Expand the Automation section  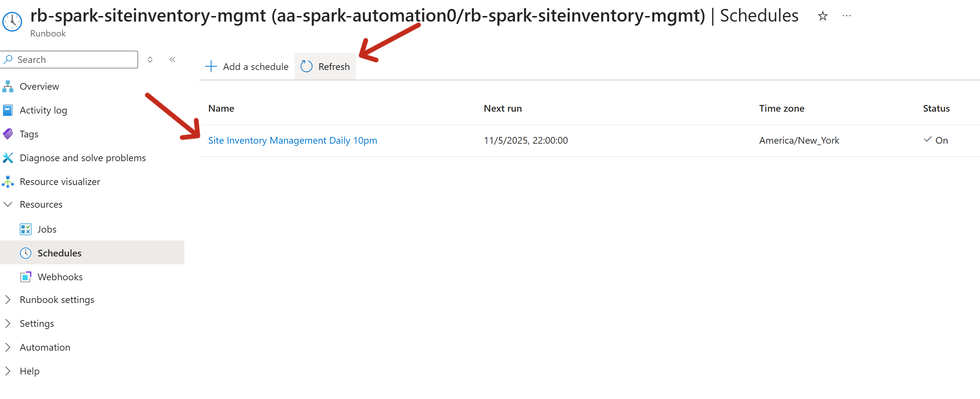pyautogui.click(x=8, y=347)
